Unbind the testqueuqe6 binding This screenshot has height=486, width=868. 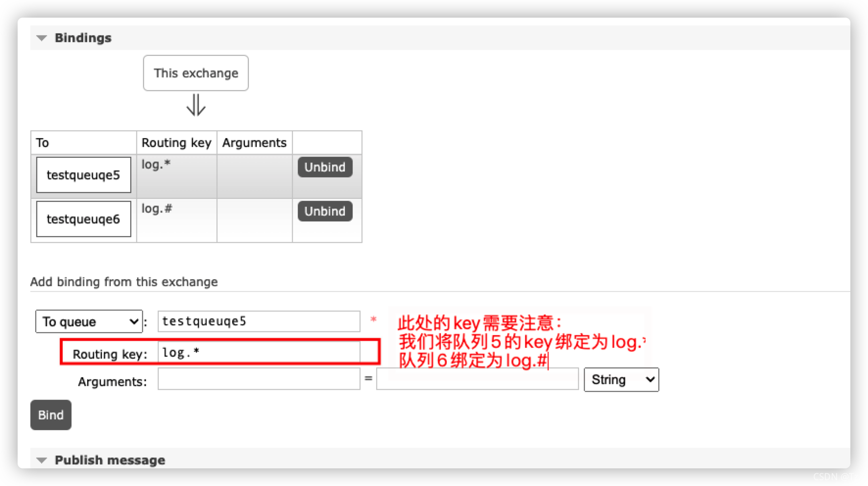[325, 211]
